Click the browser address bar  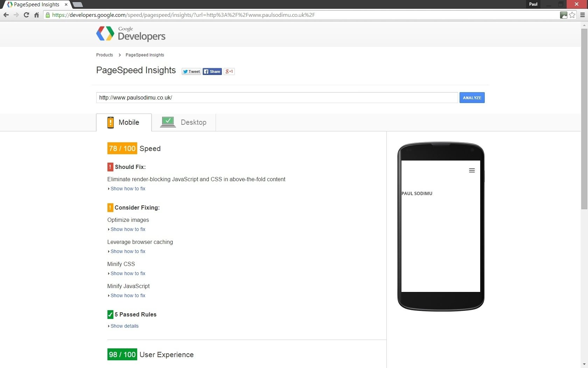point(301,15)
